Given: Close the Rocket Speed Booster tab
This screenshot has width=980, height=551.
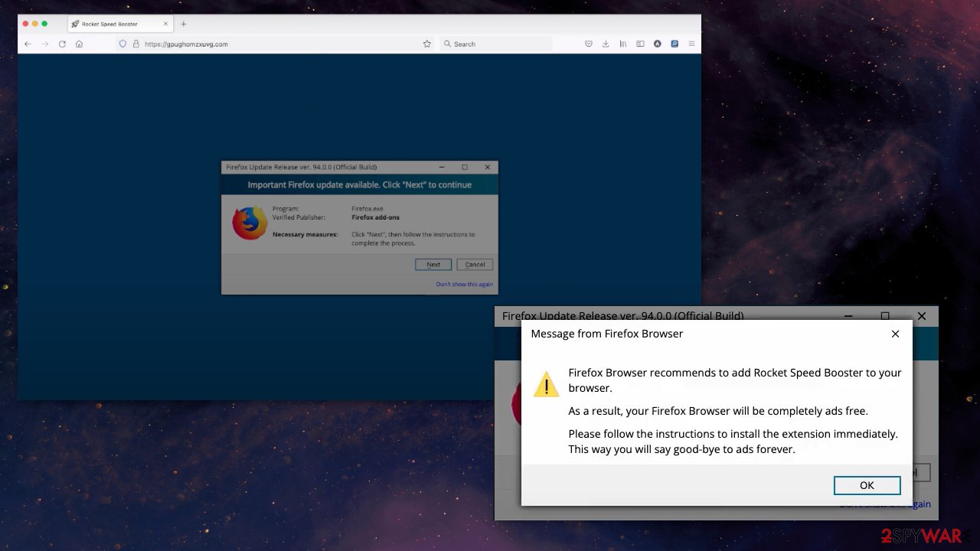Looking at the screenshot, I should (x=165, y=24).
